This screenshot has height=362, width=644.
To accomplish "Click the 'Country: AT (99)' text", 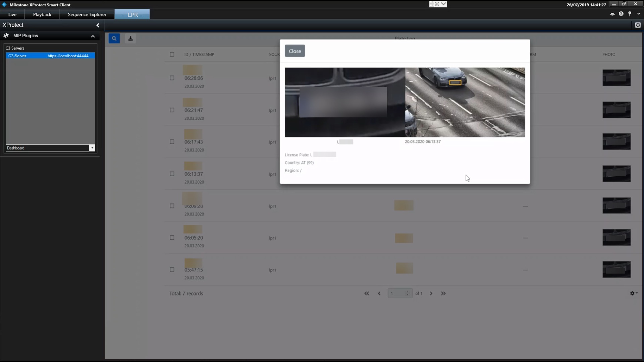I will point(299,163).
